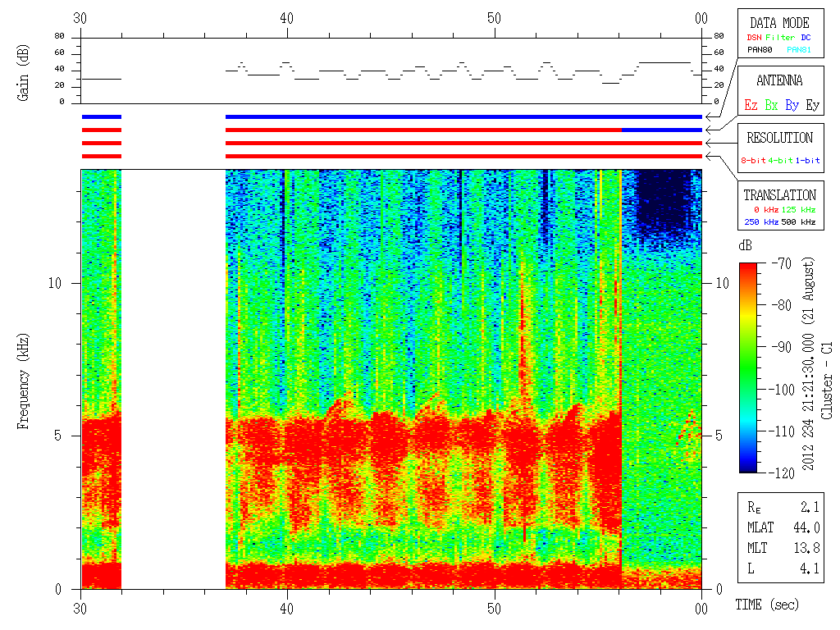The height and width of the screenshot is (630, 840).
Task: Click the dB colorbar unit label
Action: tap(745, 246)
